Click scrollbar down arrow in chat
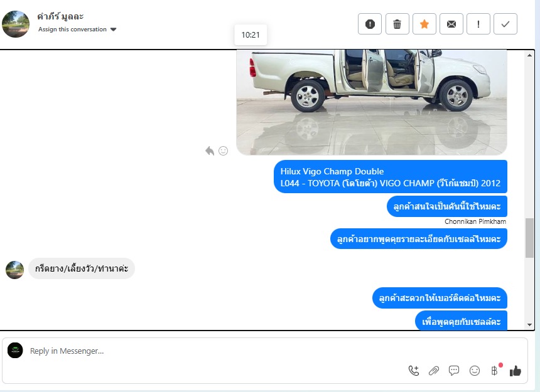The height and width of the screenshot is (392, 540). pos(530,325)
